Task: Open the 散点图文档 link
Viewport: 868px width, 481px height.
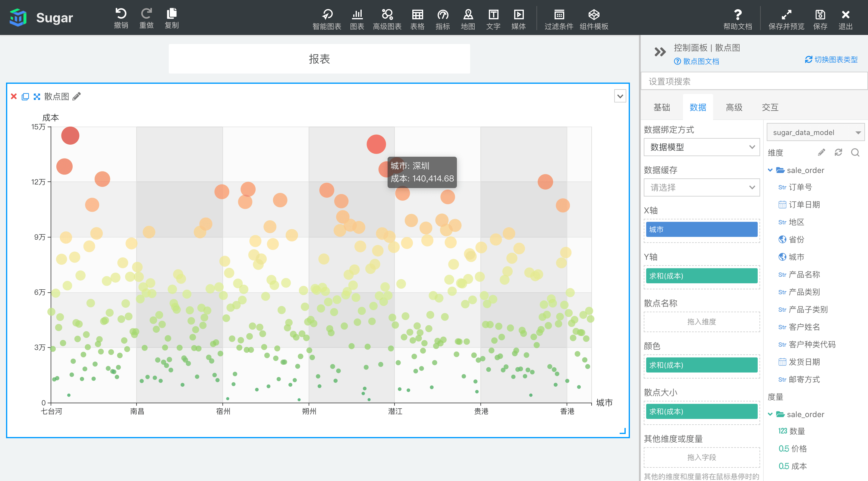Action: (696, 61)
